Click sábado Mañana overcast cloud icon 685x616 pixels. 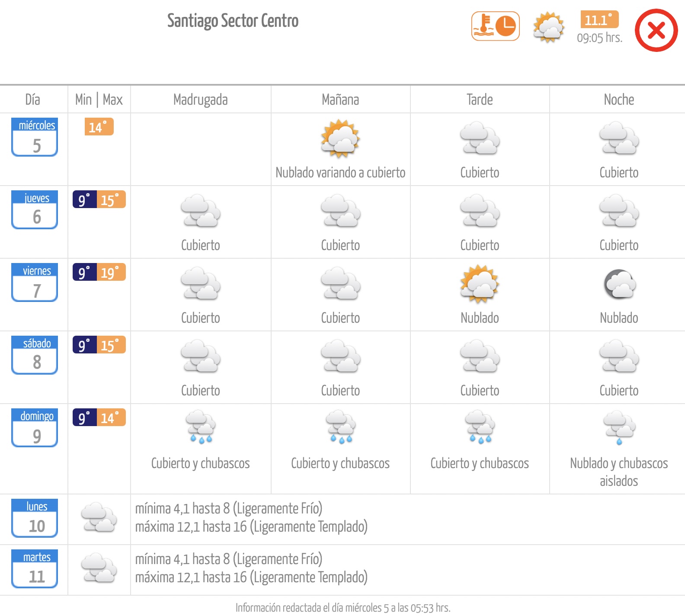point(340,356)
